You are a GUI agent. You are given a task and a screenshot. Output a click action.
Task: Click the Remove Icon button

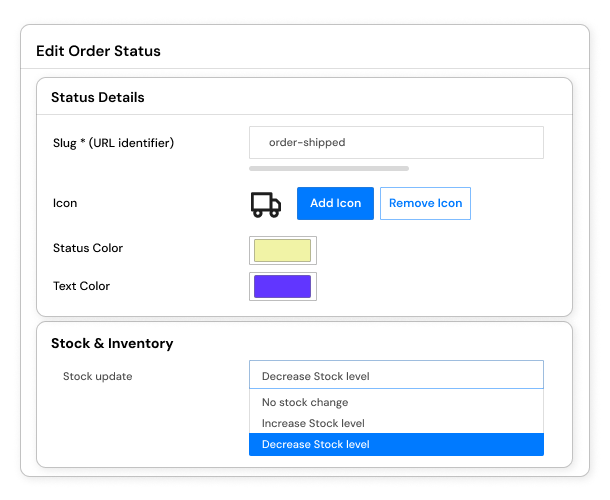[x=425, y=204]
